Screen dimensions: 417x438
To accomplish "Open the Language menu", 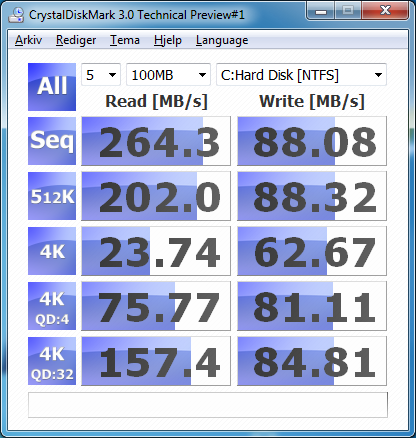I will [222, 40].
